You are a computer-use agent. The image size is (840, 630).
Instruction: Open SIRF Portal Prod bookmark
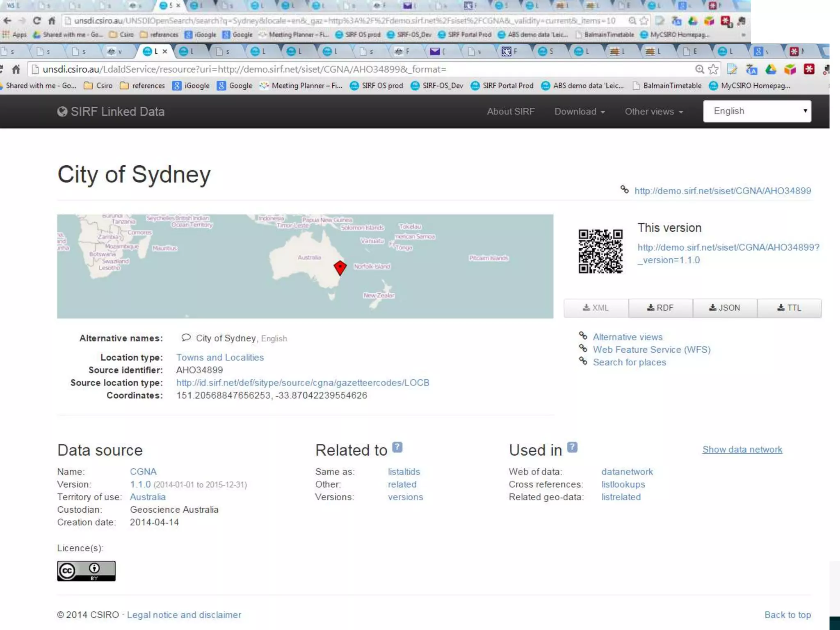502,86
